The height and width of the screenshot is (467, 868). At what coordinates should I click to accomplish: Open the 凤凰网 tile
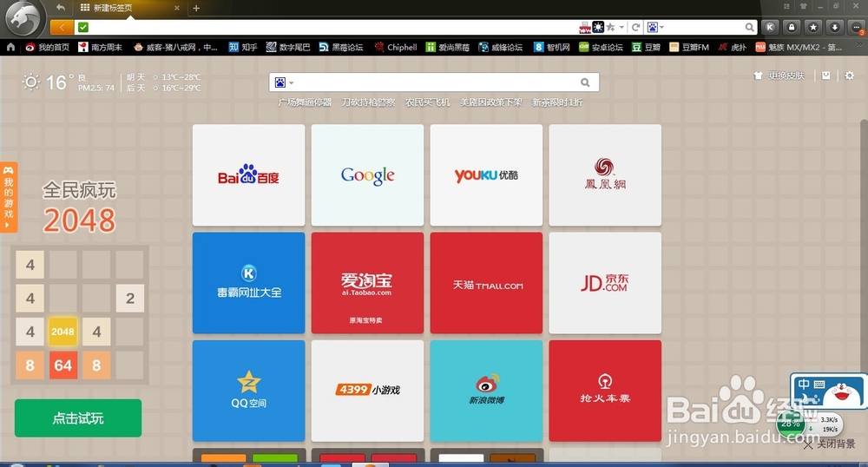[x=605, y=174]
